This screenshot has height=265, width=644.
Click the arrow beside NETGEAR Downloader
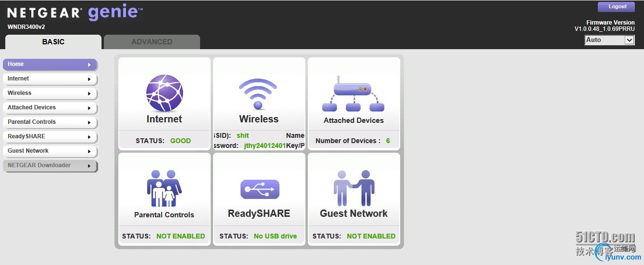[x=89, y=166]
